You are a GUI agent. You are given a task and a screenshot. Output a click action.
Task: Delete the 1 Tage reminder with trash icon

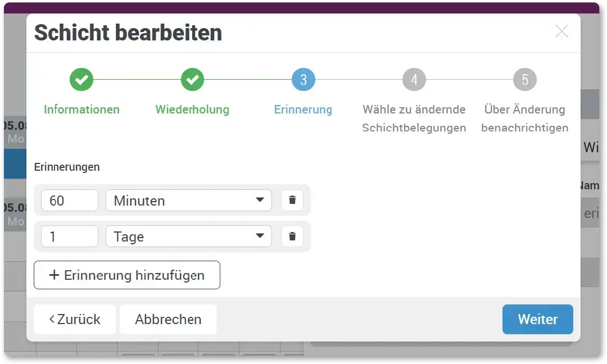coord(292,236)
